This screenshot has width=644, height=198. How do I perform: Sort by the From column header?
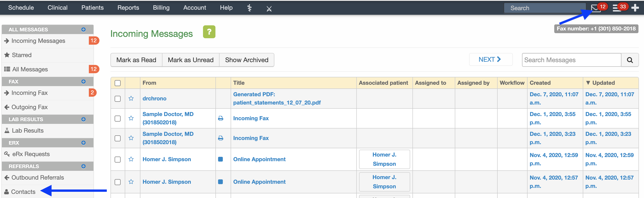[149, 83]
